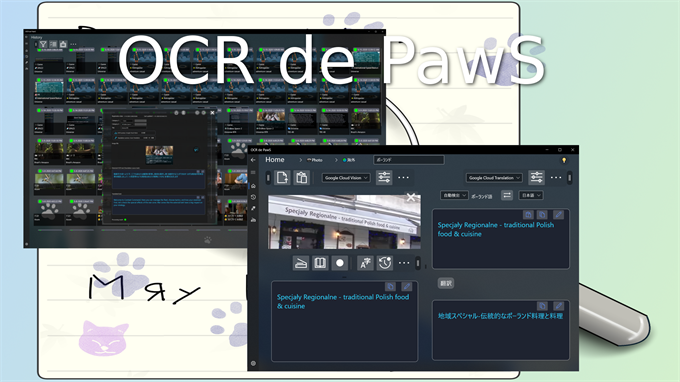The width and height of the screenshot is (680, 382).
Task: Click the Photo breadcrumb
Action: click(x=315, y=160)
